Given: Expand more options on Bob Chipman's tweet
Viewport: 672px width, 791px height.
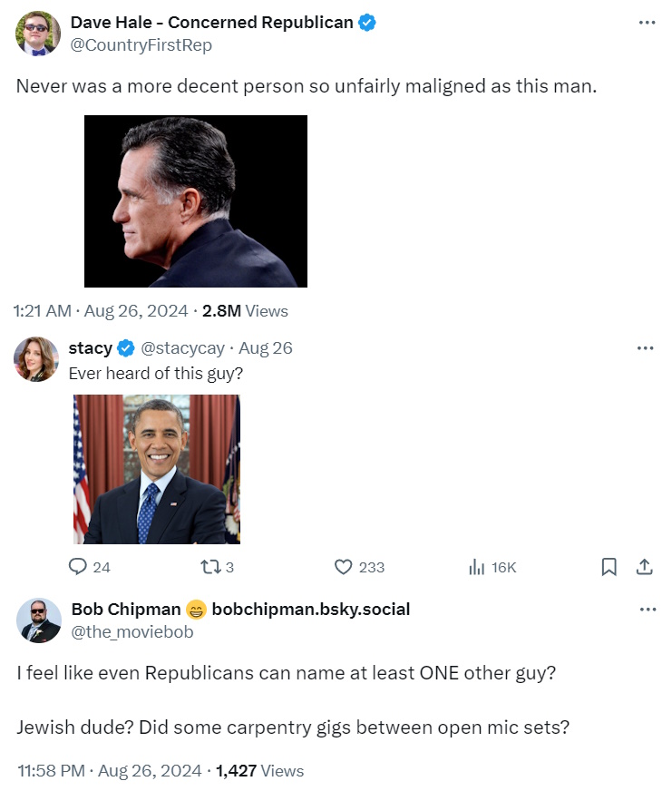Looking at the screenshot, I should 647,610.
